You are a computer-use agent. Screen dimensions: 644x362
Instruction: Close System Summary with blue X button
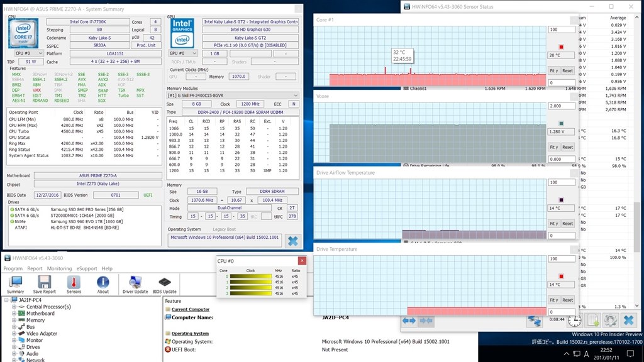click(293, 241)
